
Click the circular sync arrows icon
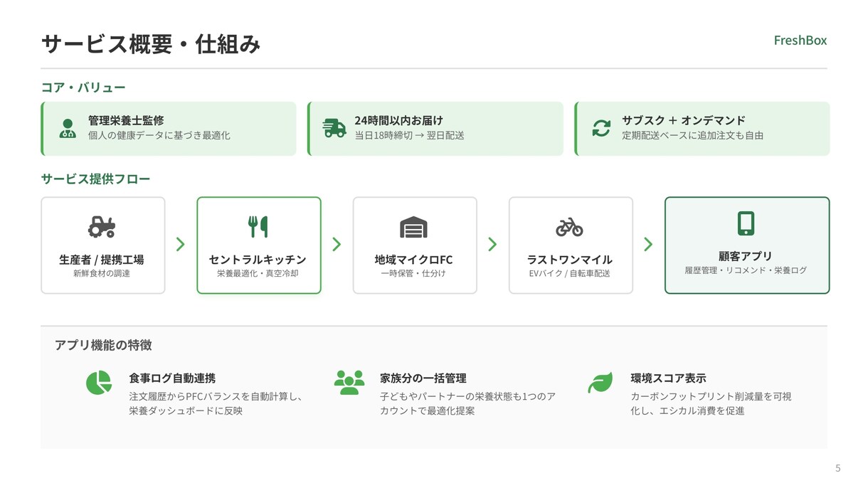(x=601, y=128)
